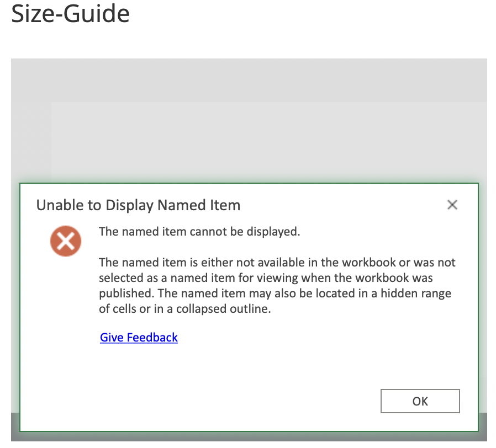The height and width of the screenshot is (448, 496).
Task: Click 'The named item cannot be displayed.' text
Action: coord(199,232)
